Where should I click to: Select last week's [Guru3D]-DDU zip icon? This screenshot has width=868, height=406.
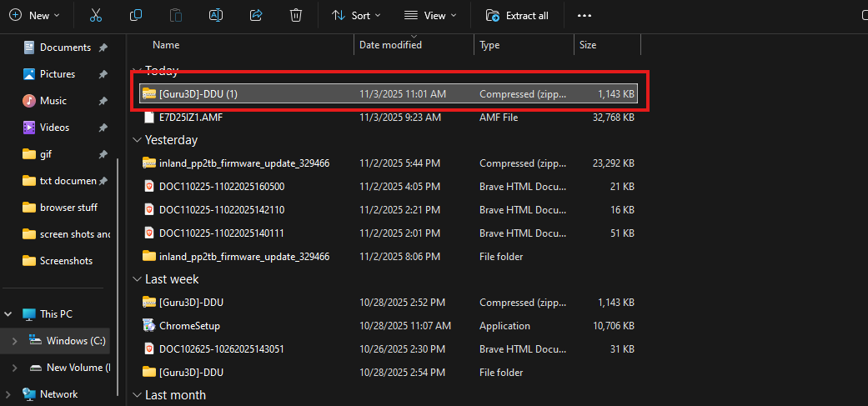[149, 303]
